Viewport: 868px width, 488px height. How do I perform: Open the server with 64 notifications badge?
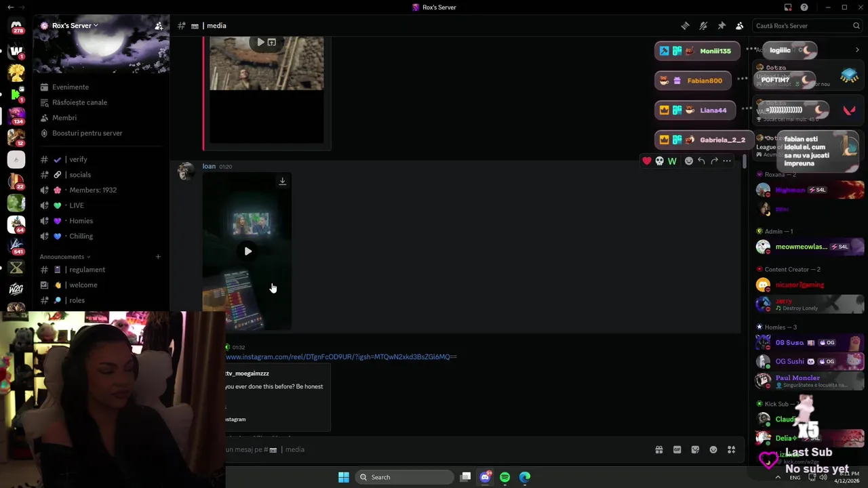coord(16,224)
